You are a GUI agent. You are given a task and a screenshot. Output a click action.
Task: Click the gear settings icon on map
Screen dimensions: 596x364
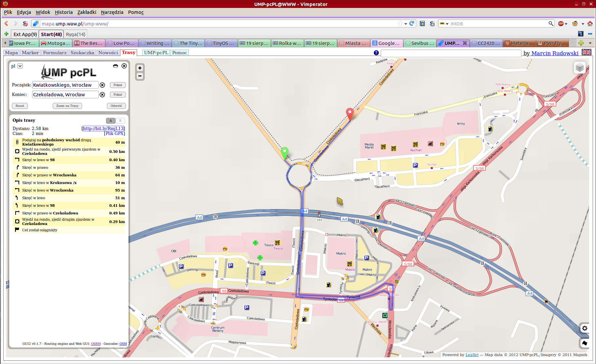584,328
